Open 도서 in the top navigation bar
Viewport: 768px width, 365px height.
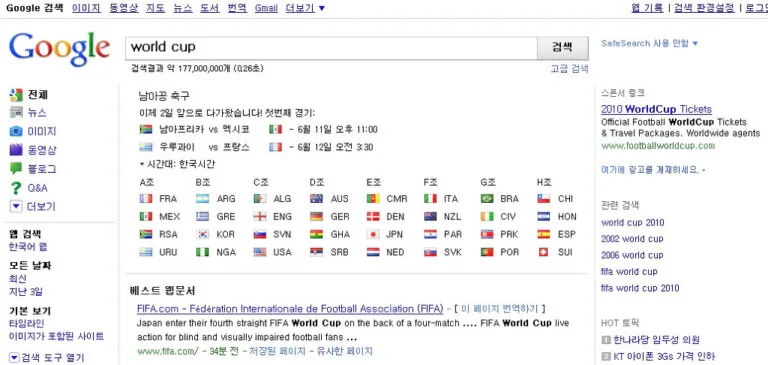(210, 8)
